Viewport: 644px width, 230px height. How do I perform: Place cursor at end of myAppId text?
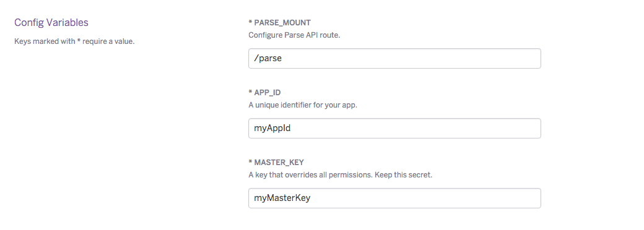pos(292,129)
